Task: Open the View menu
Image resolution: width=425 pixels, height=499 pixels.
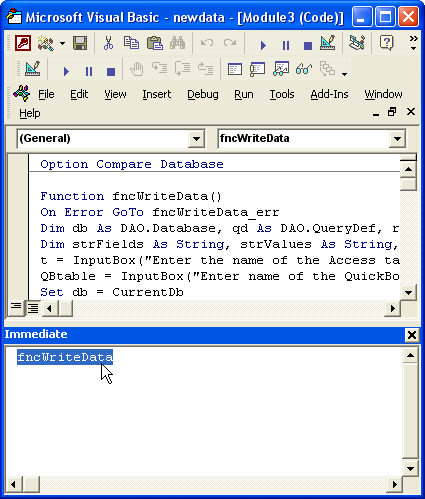Action: pos(115,95)
